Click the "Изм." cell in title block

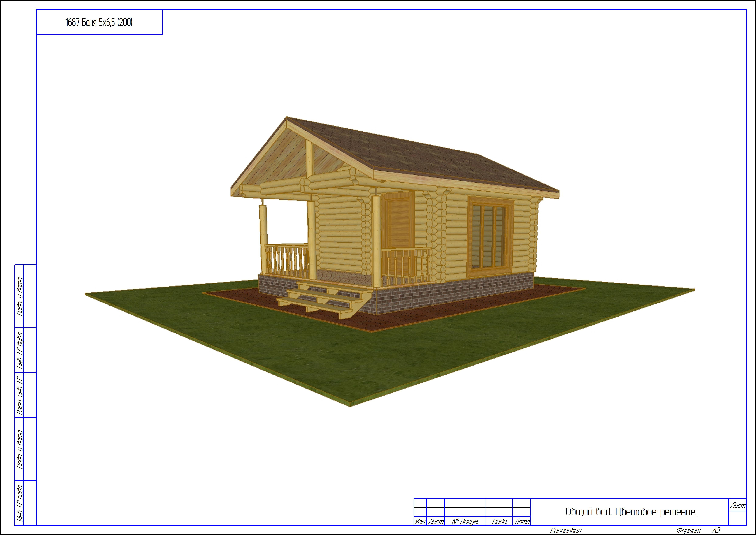tap(420, 521)
